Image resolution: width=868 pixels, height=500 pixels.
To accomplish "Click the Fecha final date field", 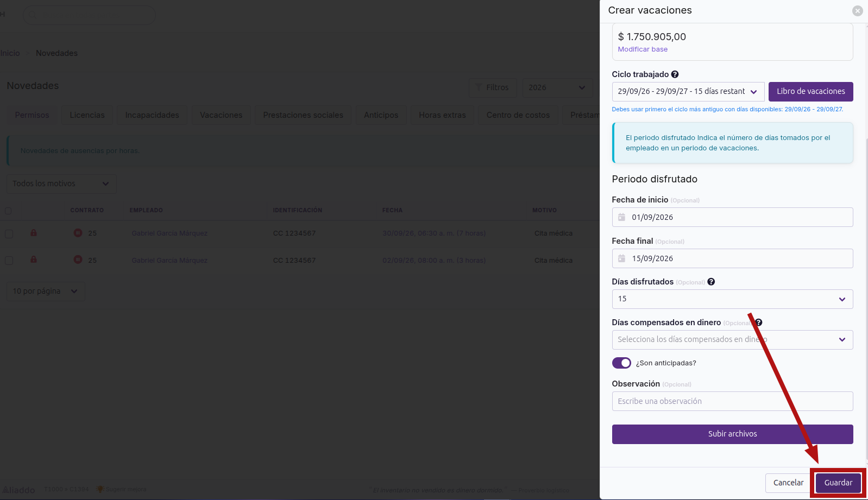I will tap(732, 258).
